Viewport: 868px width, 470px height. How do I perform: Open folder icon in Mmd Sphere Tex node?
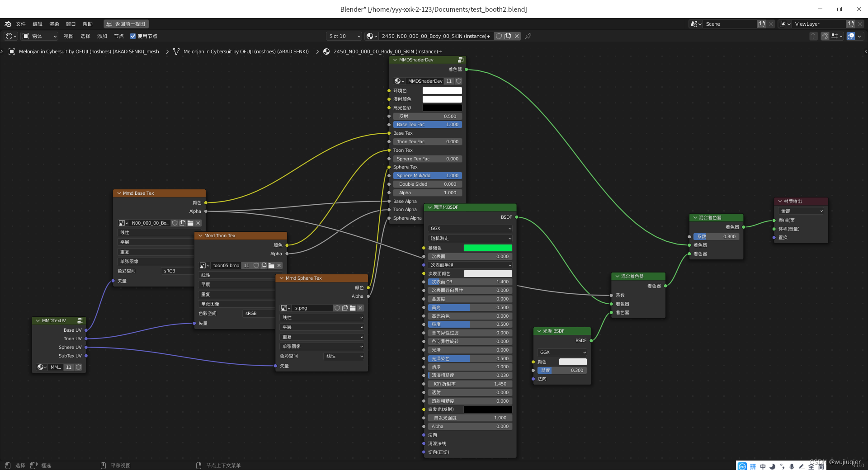click(353, 308)
